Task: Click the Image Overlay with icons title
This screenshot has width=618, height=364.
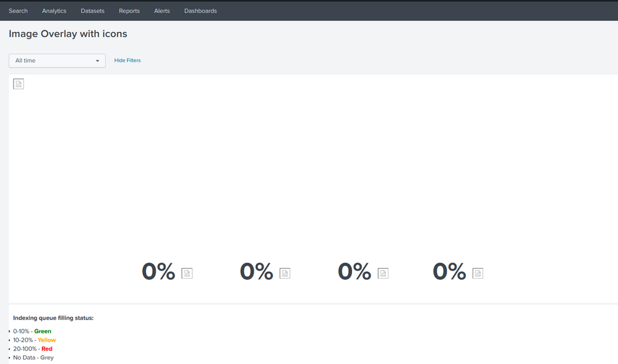Action: (68, 34)
